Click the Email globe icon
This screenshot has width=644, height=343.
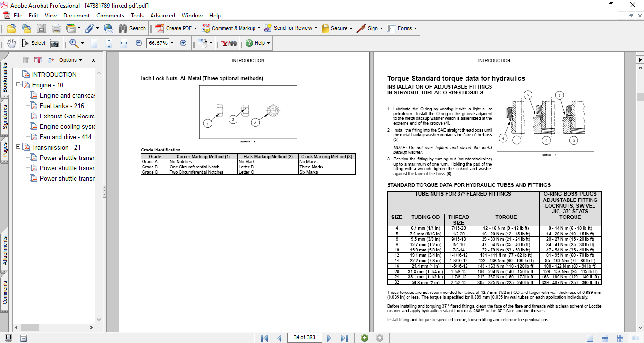coord(108,28)
